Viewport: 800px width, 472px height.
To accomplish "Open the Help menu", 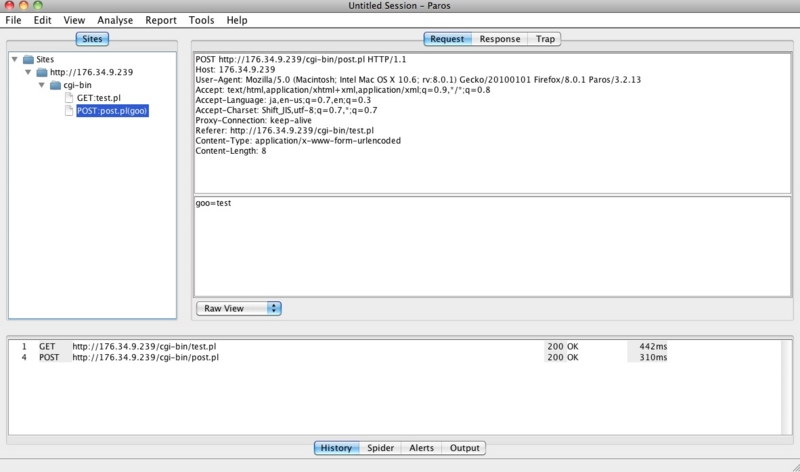I will (237, 20).
